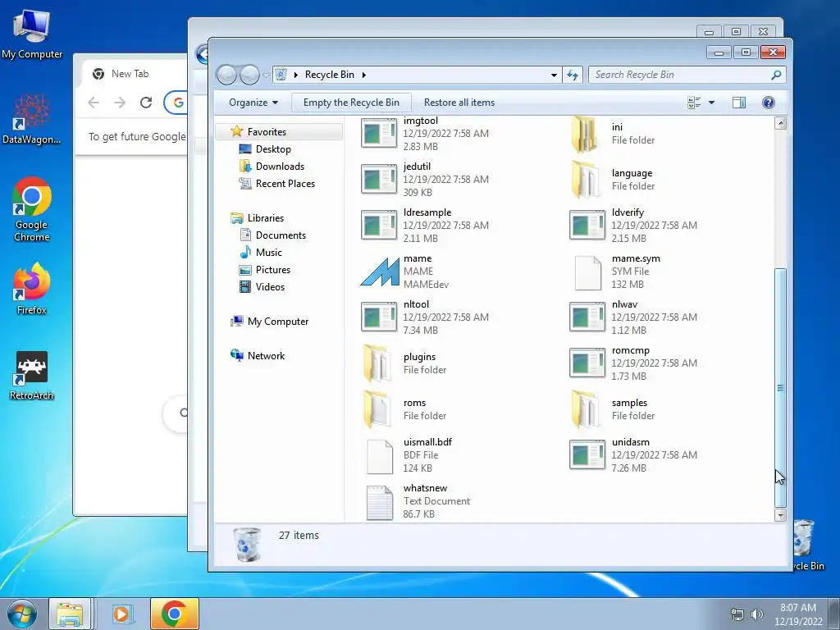This screenshot has width=840, height=630.
Task: Select the samples folder icon
Action: pyautogui.click(x=585, y=409)
